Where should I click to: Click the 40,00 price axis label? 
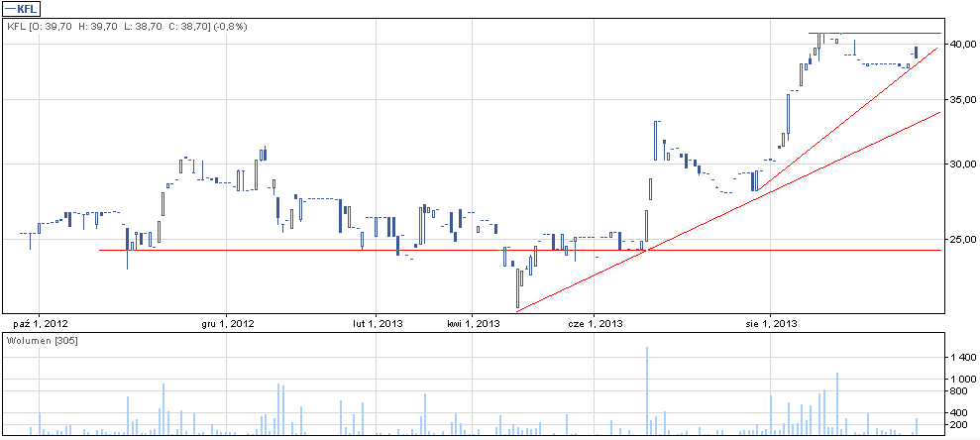click(962, 45)
